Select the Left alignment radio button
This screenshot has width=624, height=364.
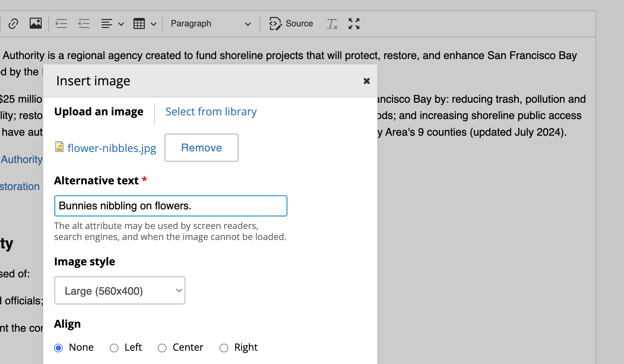[x=114, y=348]
